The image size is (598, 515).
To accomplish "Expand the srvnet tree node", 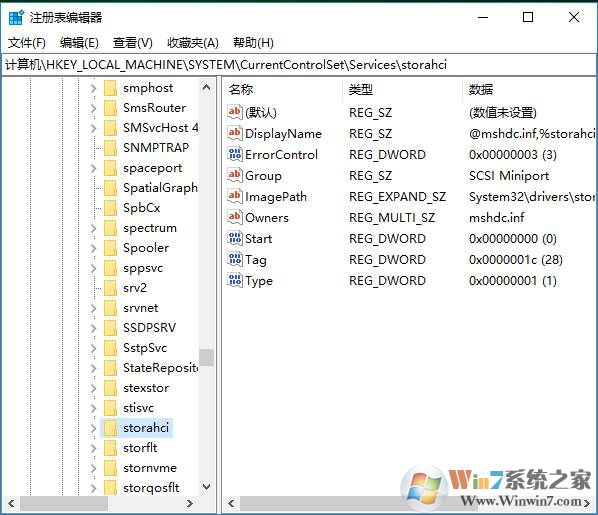I will [x=93, y=308].
